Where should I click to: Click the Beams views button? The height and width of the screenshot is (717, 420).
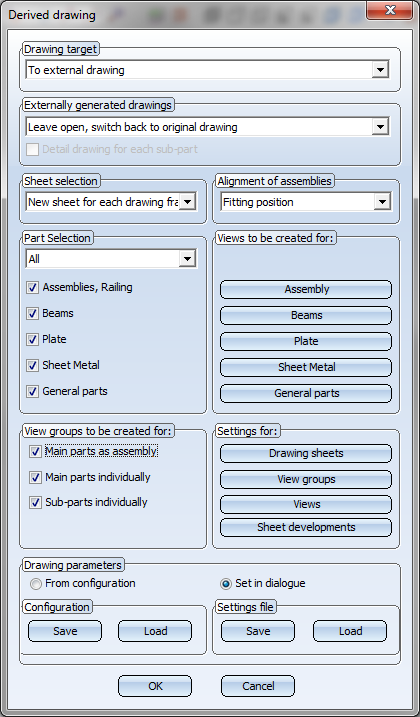[x=306, y=316]
